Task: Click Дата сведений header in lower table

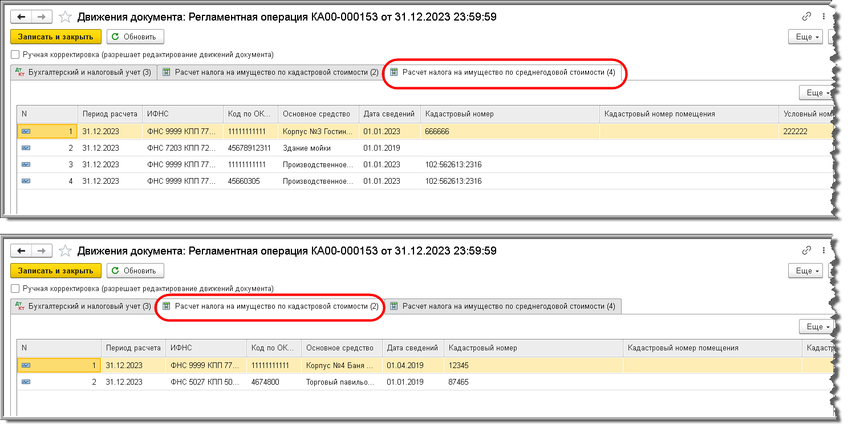Action: click(413, 348)
